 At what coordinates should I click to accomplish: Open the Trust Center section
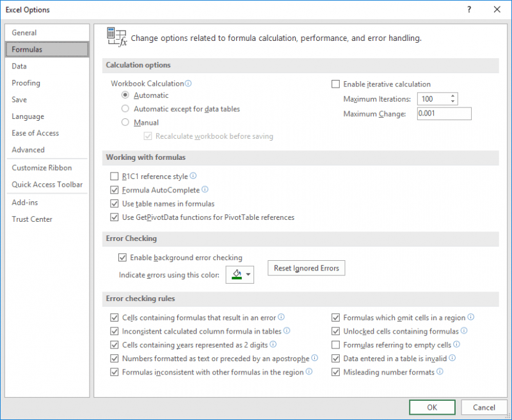32,219
